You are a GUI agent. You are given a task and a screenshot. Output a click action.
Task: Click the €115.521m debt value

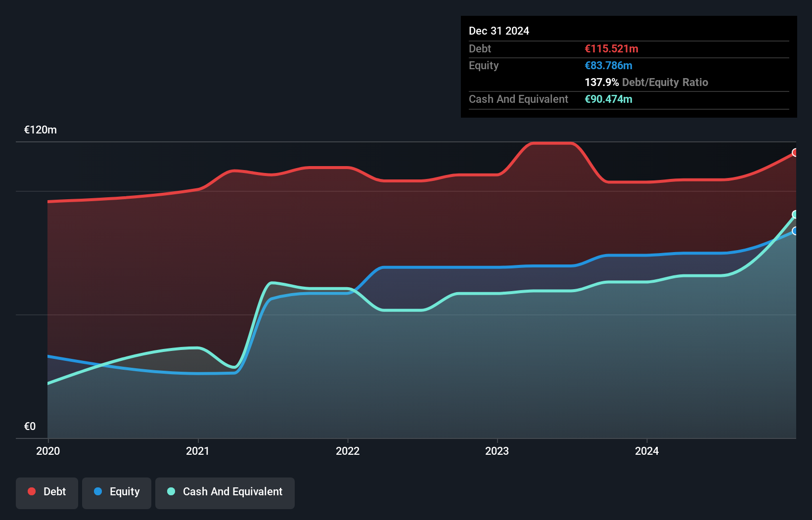tap(612, 48)
